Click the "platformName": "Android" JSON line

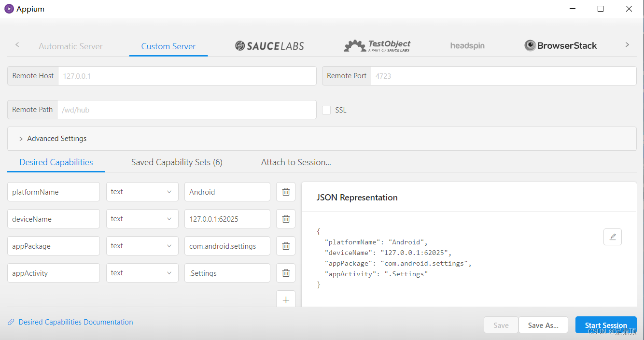(x=377, y=242)
